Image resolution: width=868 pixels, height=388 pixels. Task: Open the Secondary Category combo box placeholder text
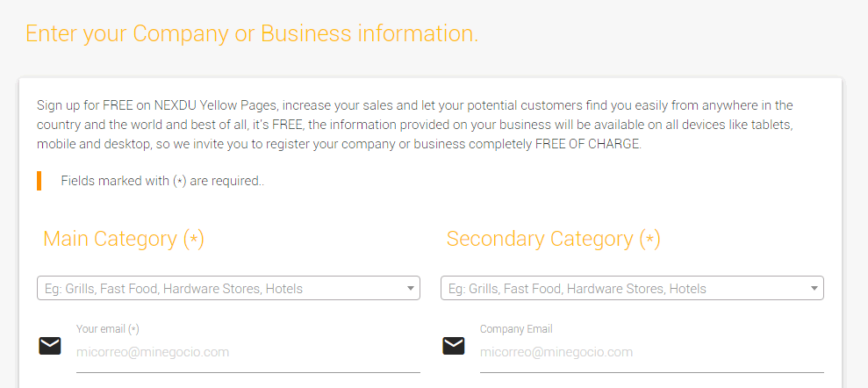pos(577,289)
